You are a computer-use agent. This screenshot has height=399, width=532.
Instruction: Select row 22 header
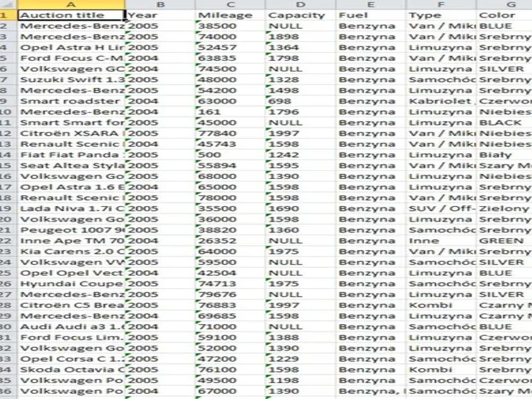pos(8,241)
